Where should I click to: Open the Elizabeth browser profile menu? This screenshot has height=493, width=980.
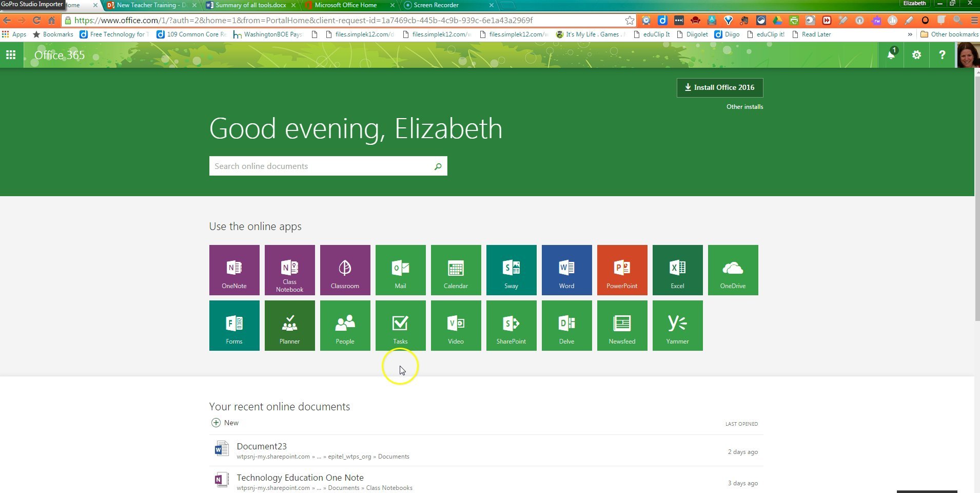pos(914,4)
